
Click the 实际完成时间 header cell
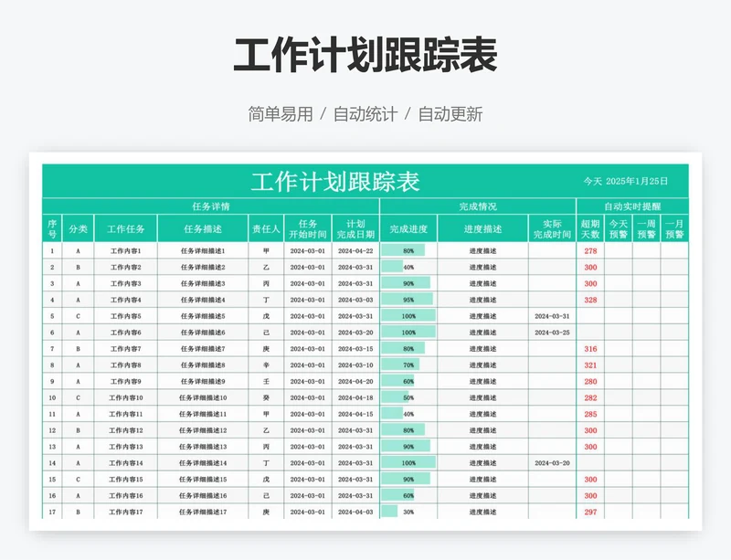[x=553, y=229]
